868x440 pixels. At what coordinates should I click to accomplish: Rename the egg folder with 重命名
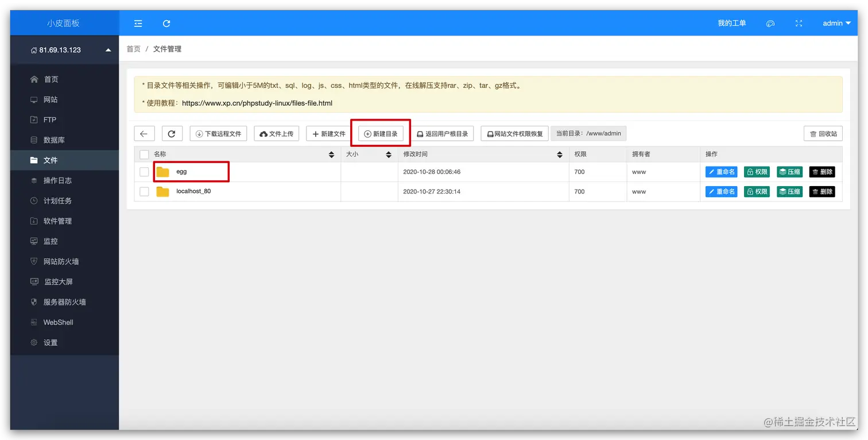pyautogui.click(x=721, y=172)
